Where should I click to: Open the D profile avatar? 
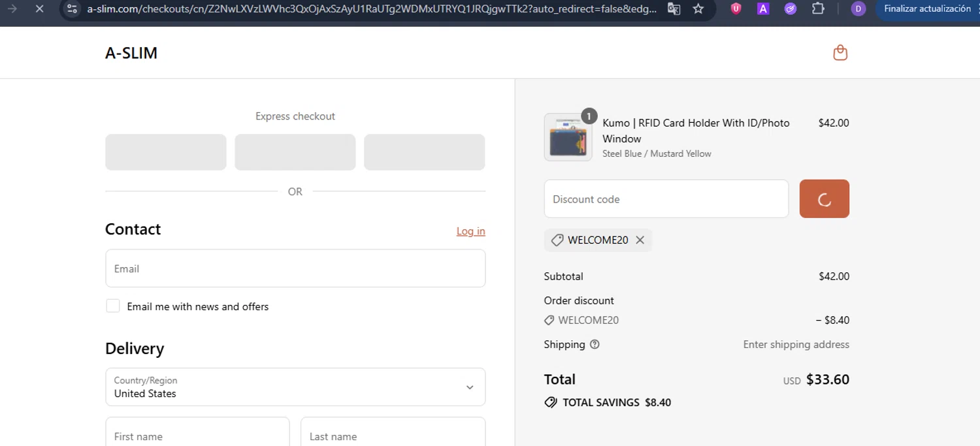(x=858, y=9)
